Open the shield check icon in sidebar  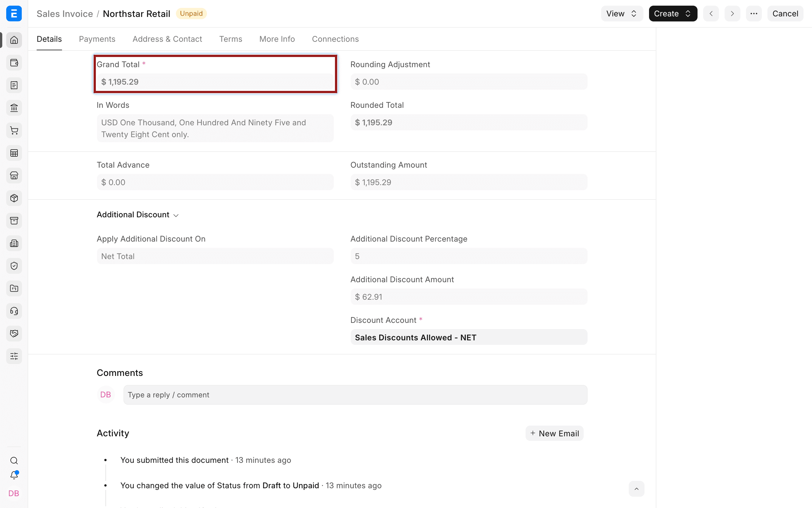point(14,266)
